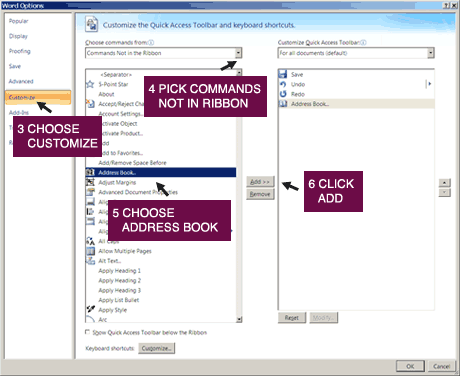Click the Move Down arrow button
Screen dimensions: 460x376
[445, 193]
